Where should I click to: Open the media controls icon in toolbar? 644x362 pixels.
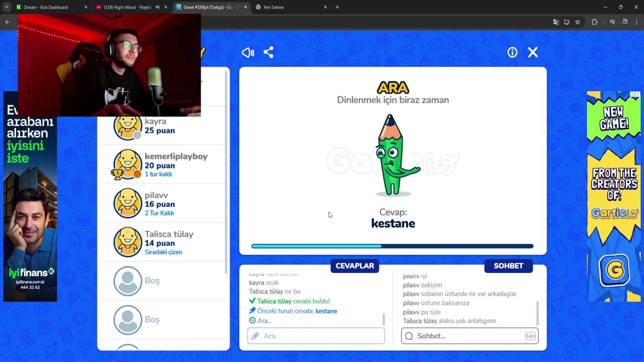tap(612, 22)
